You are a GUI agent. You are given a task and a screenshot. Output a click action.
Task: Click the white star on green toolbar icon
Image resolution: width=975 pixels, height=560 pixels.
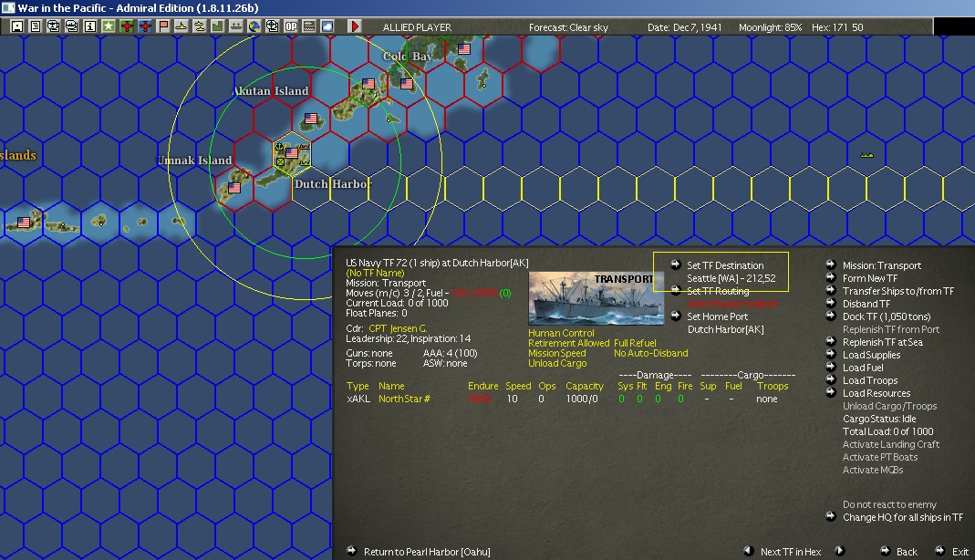coord(109,26)
